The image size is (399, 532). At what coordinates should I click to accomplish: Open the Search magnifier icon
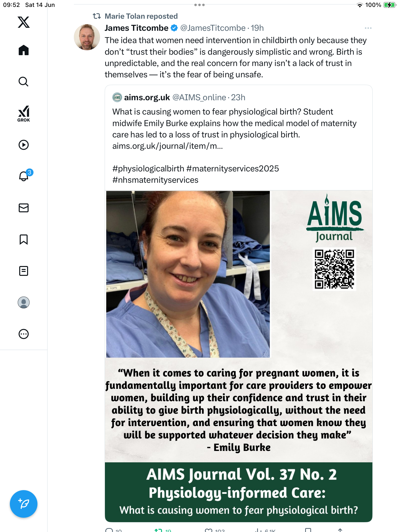tap(24, 82)
